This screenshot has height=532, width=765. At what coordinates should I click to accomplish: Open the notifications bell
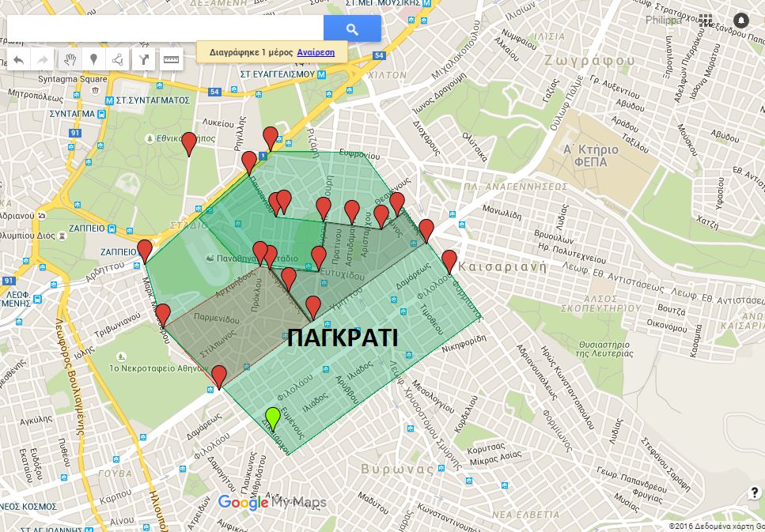click(x=740, y=20)
